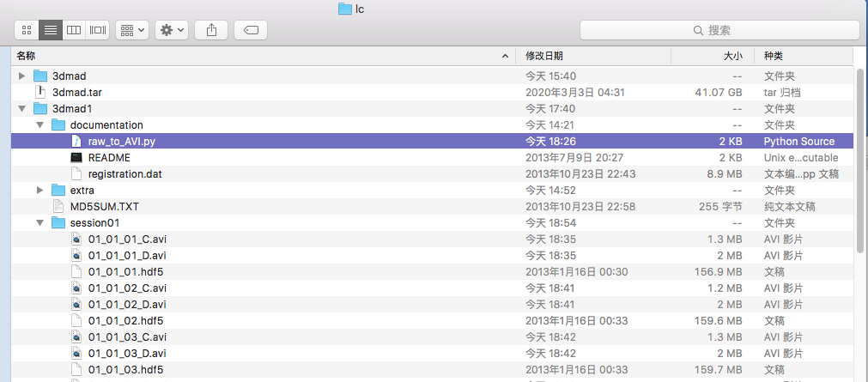Select the registration.dat file icon
This screenshot has width=868, height=382.
[x=76, y=174]
